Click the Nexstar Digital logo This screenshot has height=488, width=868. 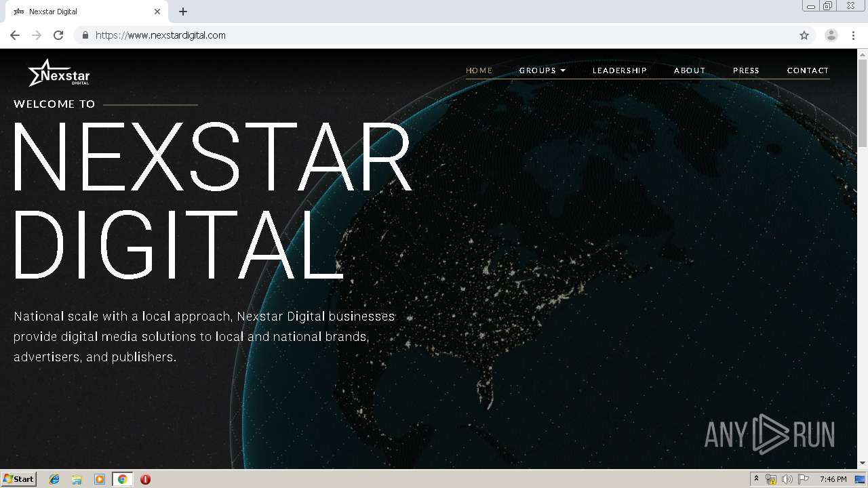pos(59,73)
